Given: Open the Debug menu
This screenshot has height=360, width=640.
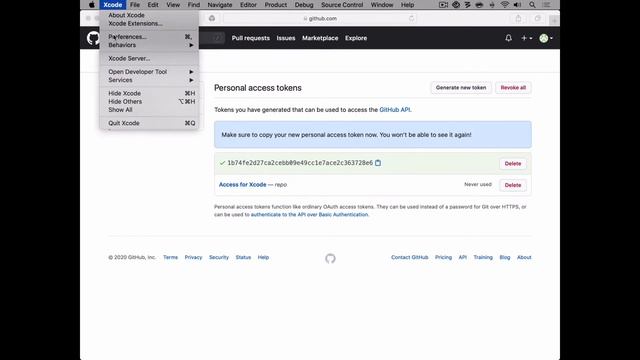Looking at the screenshot, I should [x=304, y=5].
